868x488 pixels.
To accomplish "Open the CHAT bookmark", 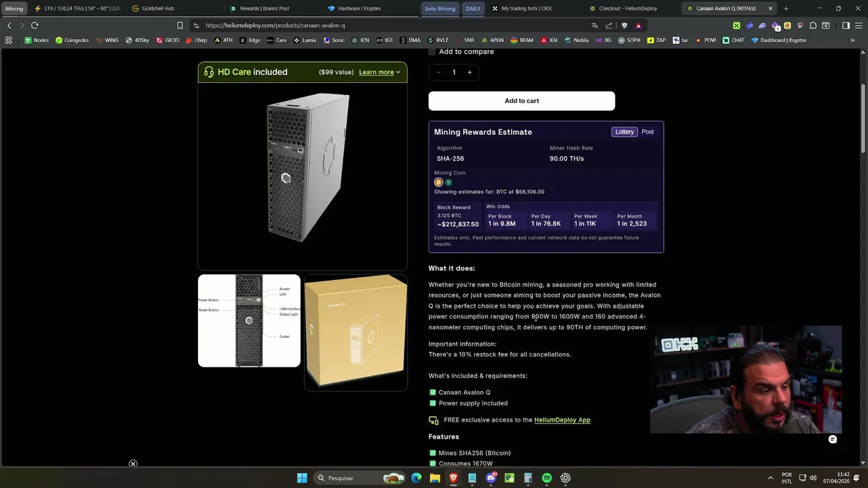I will (x=733, y=40).
